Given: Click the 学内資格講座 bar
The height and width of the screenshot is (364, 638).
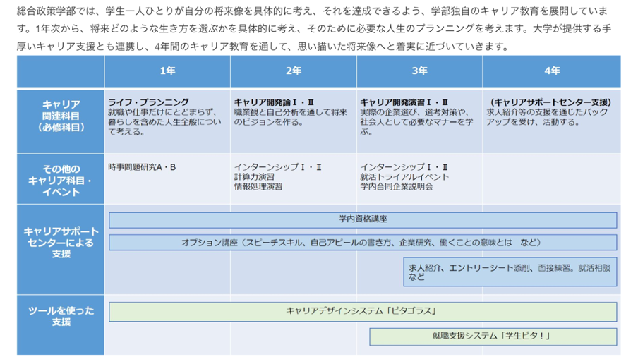Looking at the screenshot, I should [x=363, y=220].
